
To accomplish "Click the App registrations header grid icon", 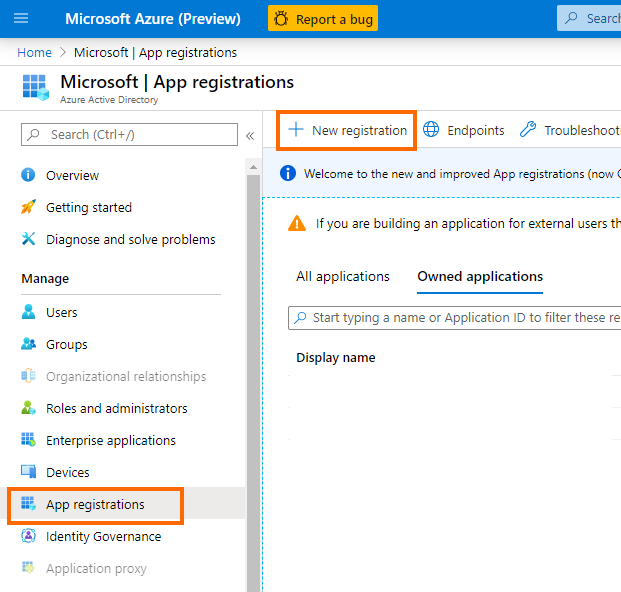I will [36, 87].
